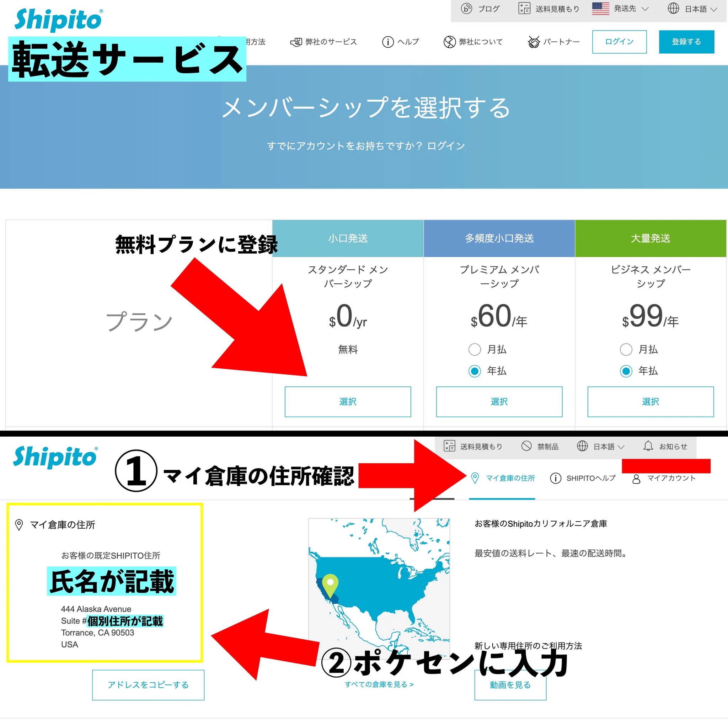Click the 'メンバーシップを選択する' banner heading
The image size is (728, 720).
point(365,107)
